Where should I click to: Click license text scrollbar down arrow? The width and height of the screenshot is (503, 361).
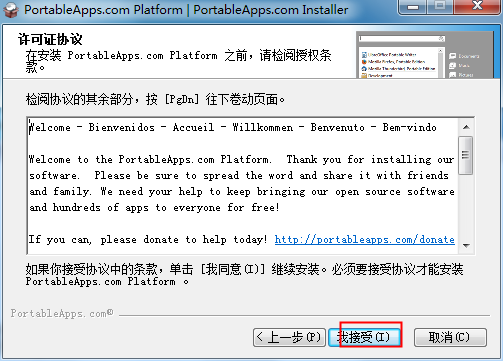tap(466, 246)
